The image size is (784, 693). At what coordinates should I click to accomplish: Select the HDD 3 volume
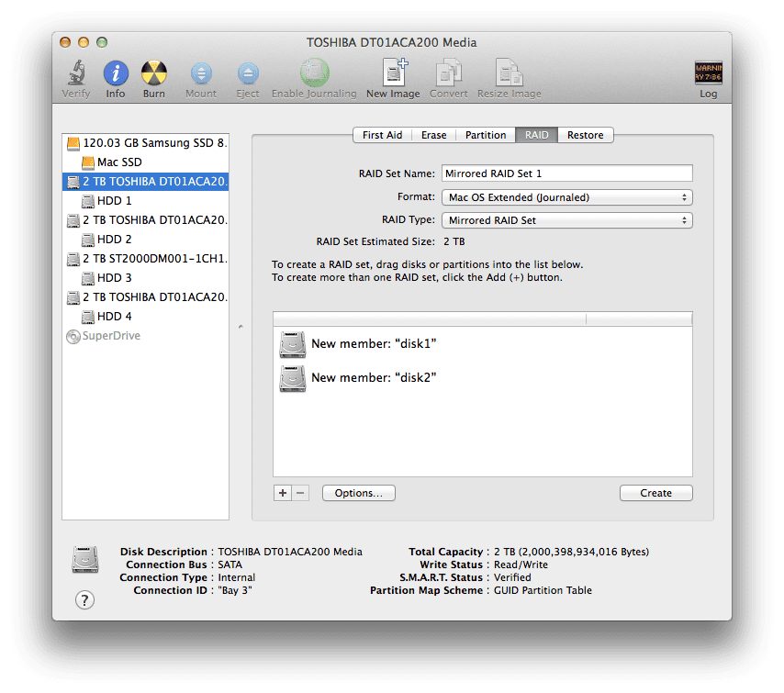pos(145,278)
